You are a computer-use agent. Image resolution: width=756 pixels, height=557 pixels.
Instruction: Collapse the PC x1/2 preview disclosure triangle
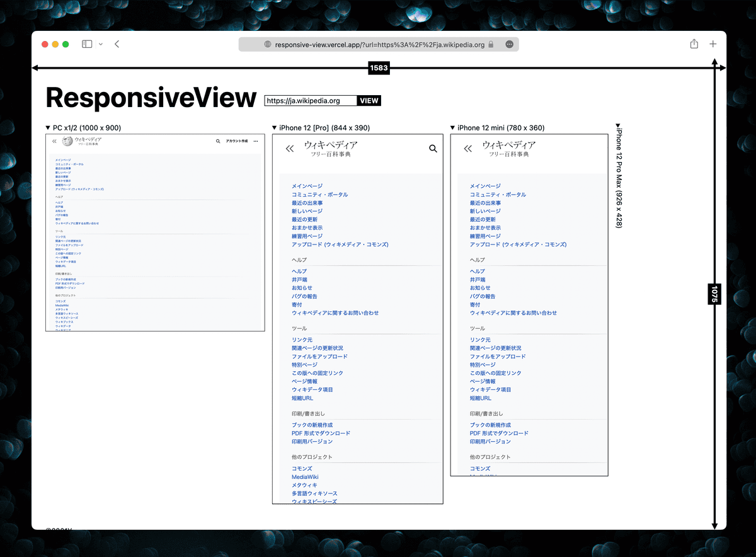tap(47, 127)
